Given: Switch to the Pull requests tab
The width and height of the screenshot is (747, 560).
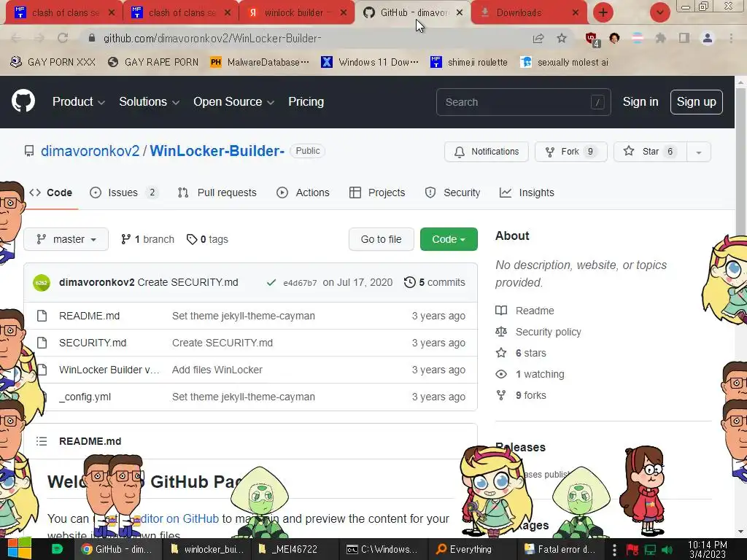Looking at the screenshot, I should (x=217, y=192).
